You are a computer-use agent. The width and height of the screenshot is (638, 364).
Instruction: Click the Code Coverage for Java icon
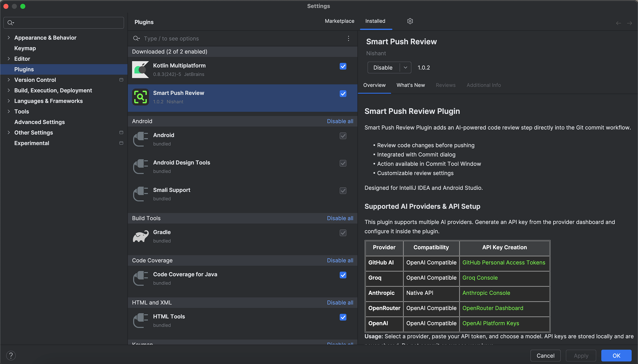click(x=140, y=278)
